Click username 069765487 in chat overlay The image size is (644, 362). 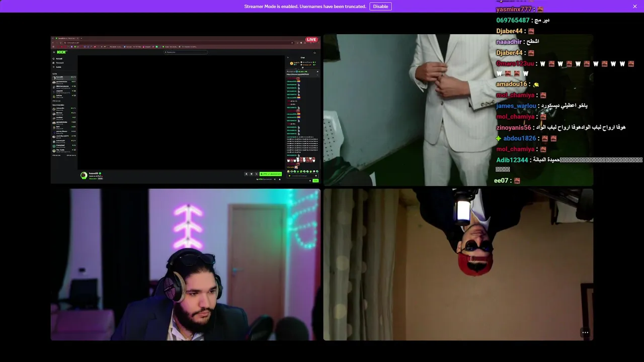click(x=513, y=20)
